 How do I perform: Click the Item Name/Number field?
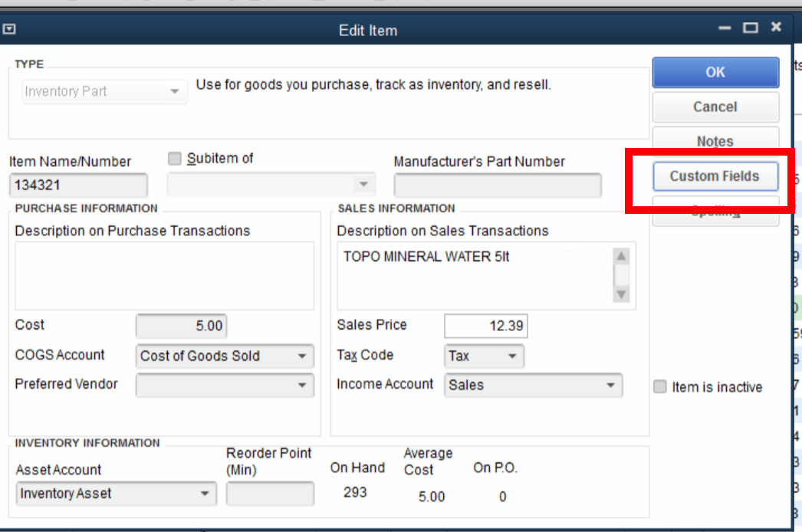(x=77, y=185)
